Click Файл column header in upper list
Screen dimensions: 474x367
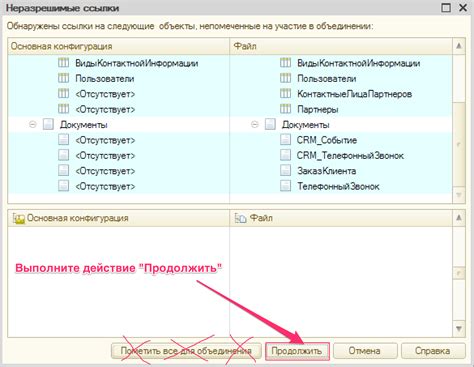coord(341,46)
